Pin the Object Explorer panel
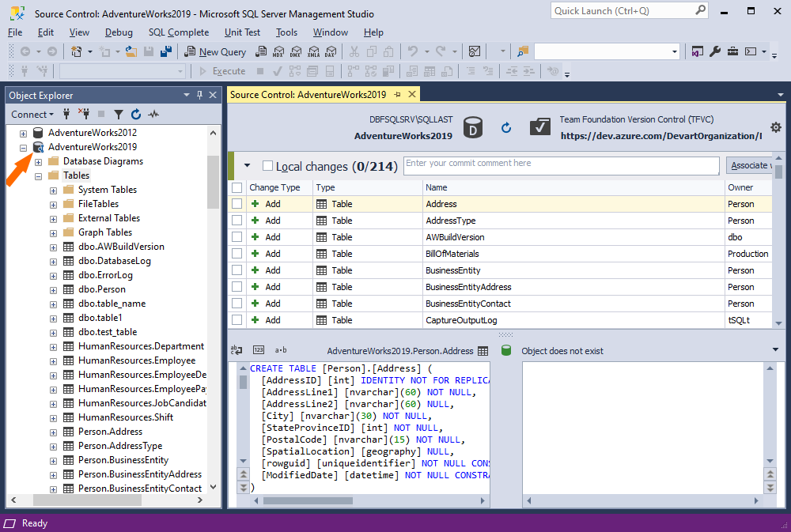The image size is (791, 532). click(x=200, y=95)
